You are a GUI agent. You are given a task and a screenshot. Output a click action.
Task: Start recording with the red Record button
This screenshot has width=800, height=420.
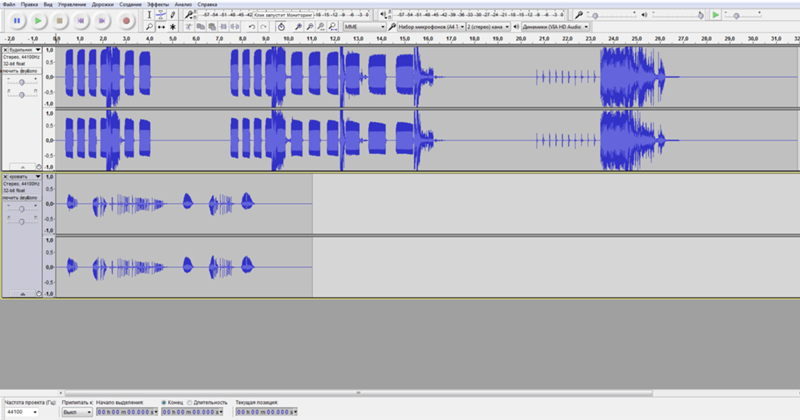point(126,20)
